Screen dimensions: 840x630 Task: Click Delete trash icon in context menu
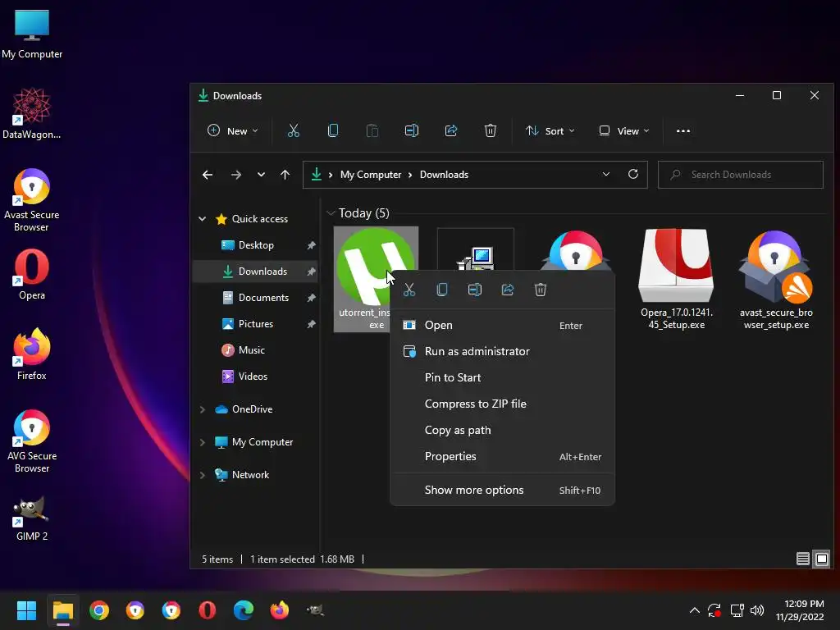(x=540, y=290)
